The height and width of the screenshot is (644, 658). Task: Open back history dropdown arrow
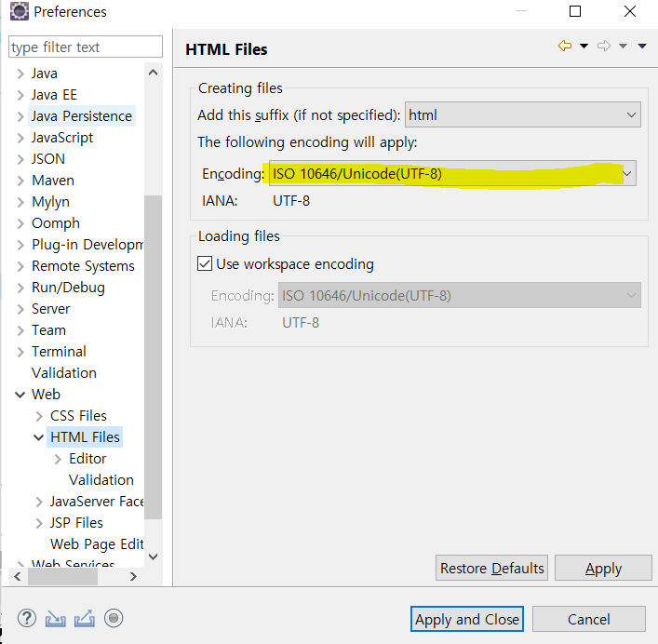pos(584,46)
